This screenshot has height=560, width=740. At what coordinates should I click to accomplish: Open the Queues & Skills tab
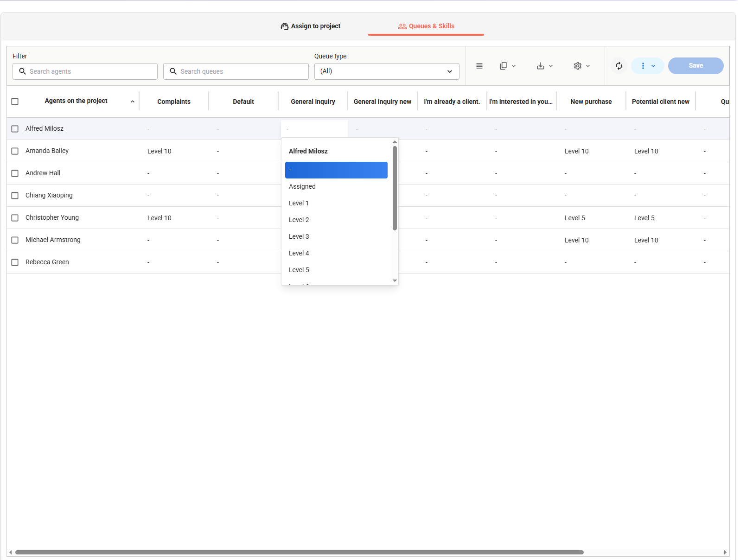pyautogui.click(x=426, y=26)
